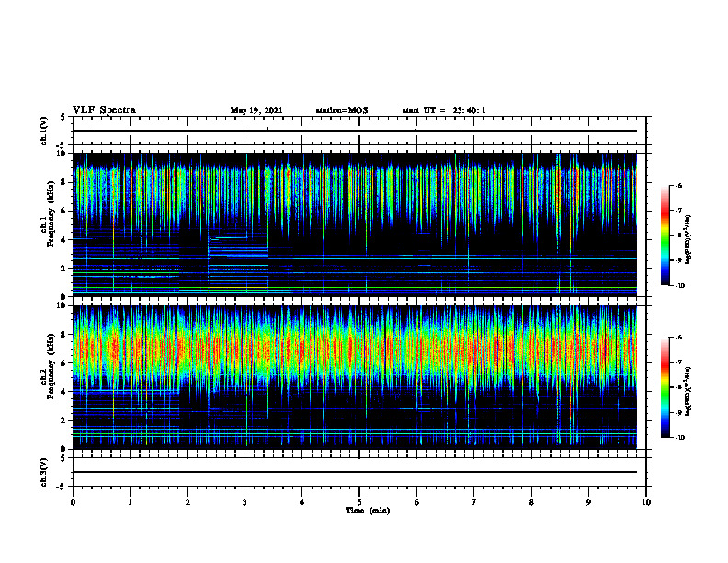Click time axis tick label "7"
728x563 pixels.
click(474, 502)
